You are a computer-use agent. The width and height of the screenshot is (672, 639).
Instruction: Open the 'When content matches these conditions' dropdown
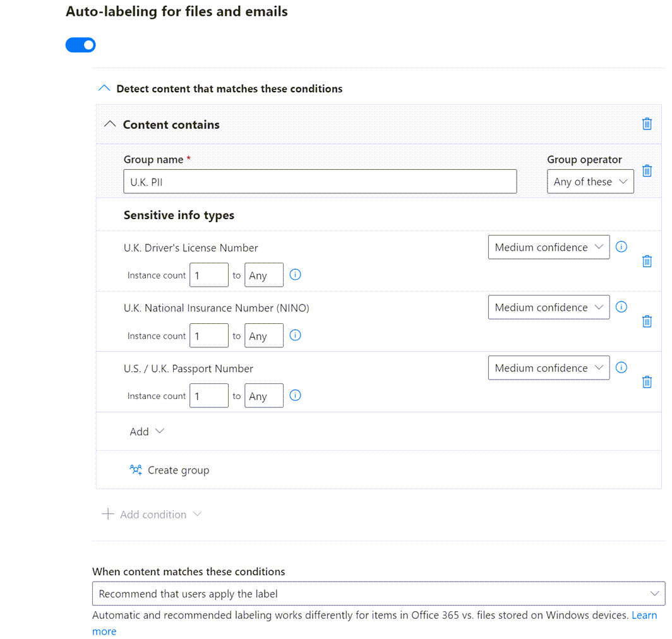tap(378, 594)
